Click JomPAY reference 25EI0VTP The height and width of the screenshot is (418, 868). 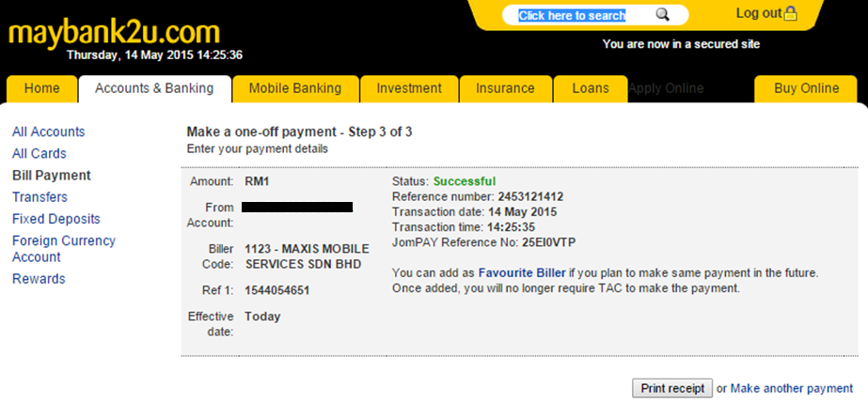point(549,242)
